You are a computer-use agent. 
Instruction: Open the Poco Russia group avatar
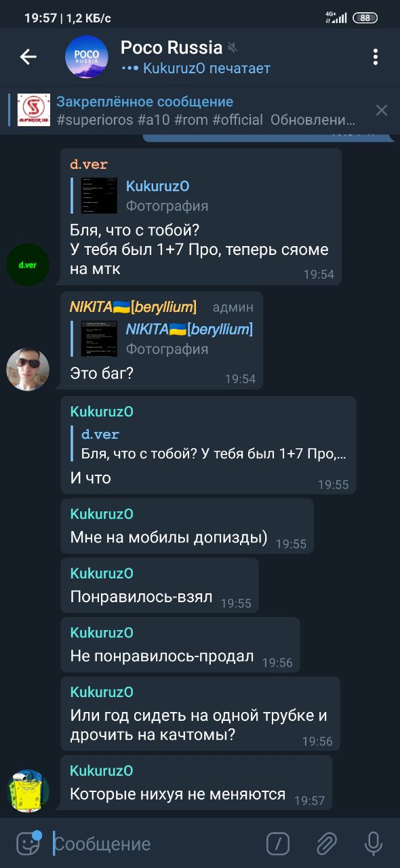pos(86,57)
